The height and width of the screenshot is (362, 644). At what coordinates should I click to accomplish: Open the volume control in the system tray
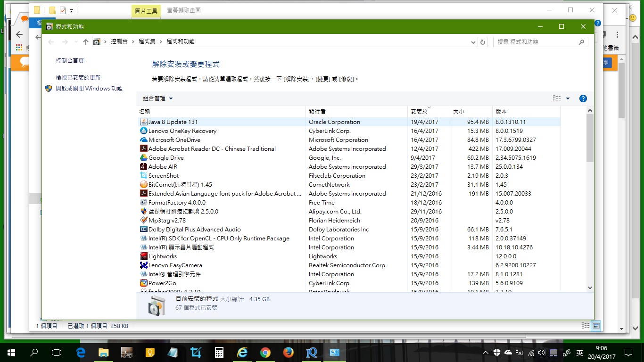[542, 352]
